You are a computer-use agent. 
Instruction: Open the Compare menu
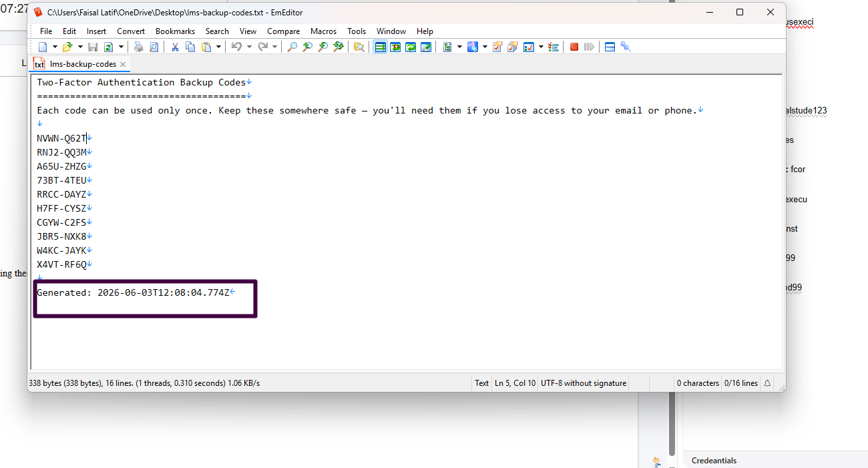click(283, 31)
